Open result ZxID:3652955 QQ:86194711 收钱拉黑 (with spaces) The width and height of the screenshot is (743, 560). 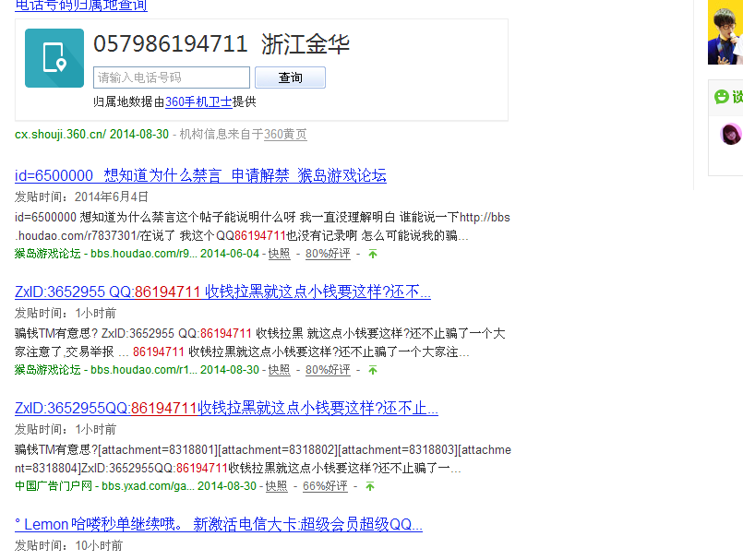pyautogui.click(x=222, y=292)
